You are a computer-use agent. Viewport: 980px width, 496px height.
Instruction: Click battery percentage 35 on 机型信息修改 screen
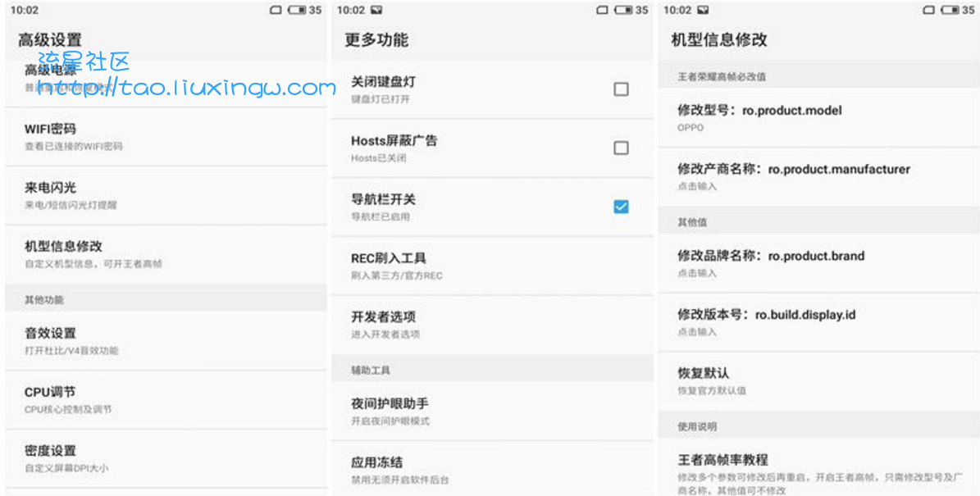[969, 10]
